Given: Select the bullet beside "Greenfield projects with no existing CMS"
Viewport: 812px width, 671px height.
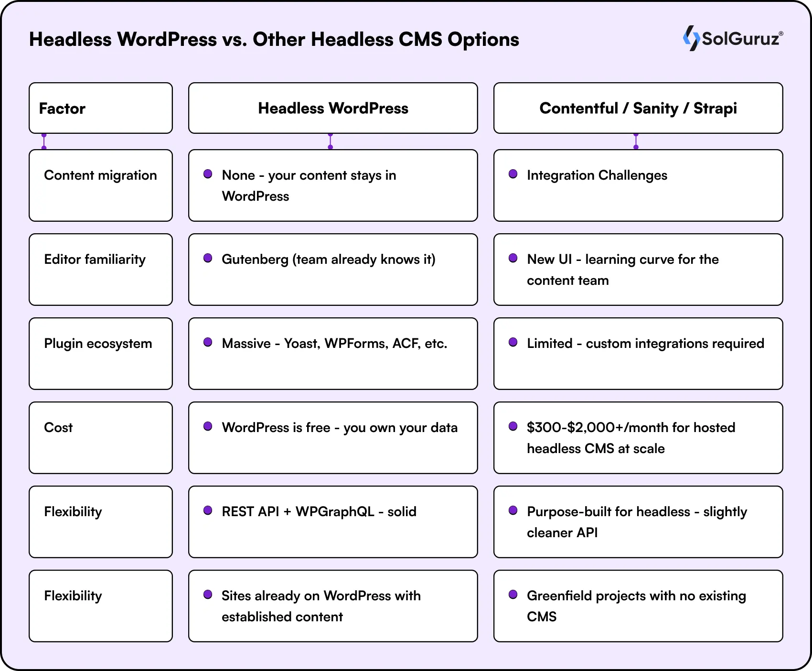Looking at the screenshot, I should click(513, 594).
